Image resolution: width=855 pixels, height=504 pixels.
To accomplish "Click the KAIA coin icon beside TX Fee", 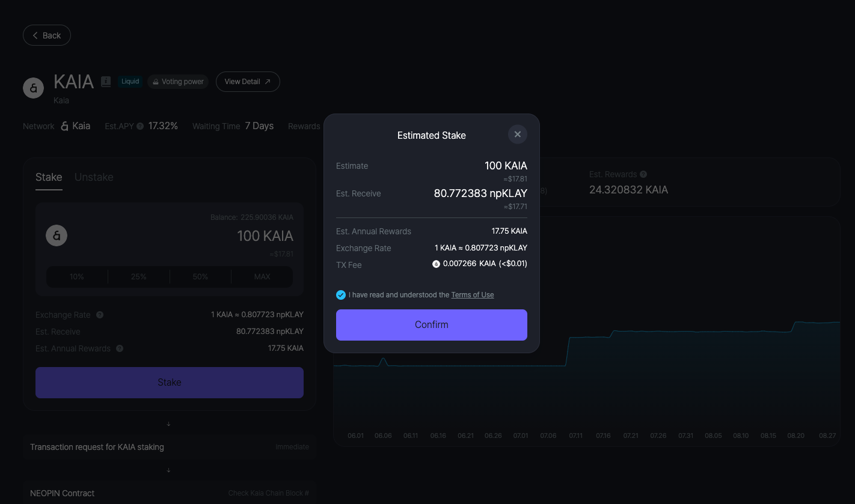I will pyautogui.click(x=436, y=264).
